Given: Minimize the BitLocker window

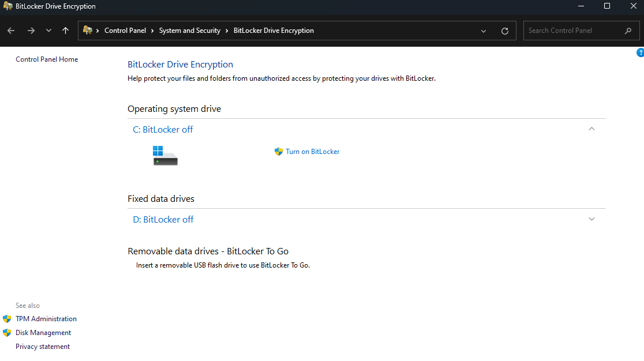Looking at the screenshot, I should click(581, 6).
